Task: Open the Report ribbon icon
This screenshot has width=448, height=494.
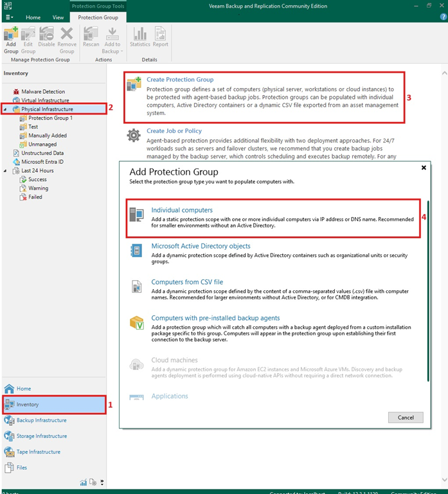Action: click(160, 39)
